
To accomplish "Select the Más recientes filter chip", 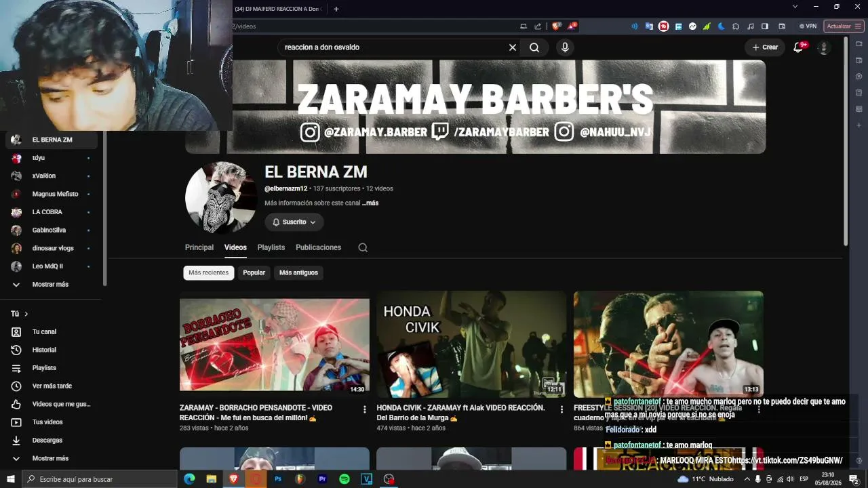I will click(209, 272).
